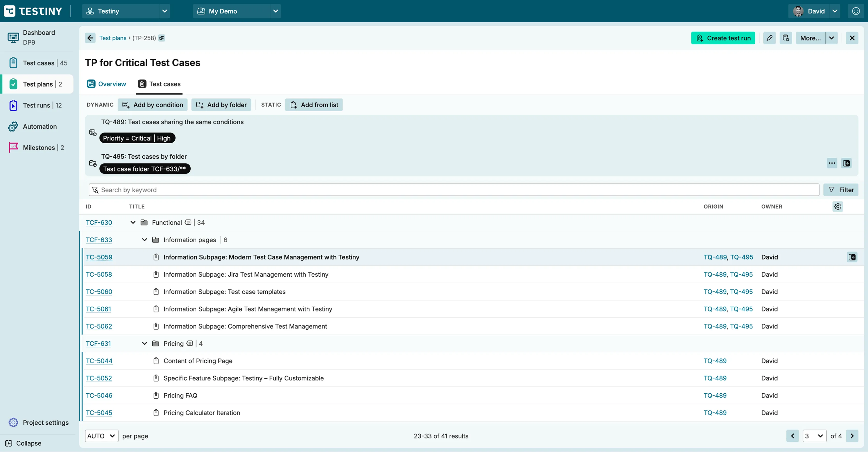Click the Dashboard monitor icon
This screenshot has height=452, width=868.
pos(13,37)
